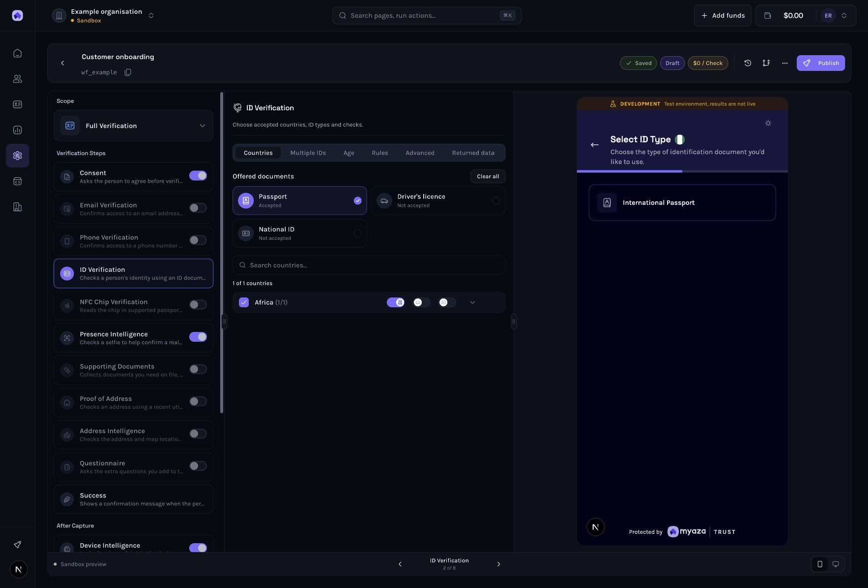Turn off Presence Intelligence toggle
The image size is (868, 588).
pos(198,337)
